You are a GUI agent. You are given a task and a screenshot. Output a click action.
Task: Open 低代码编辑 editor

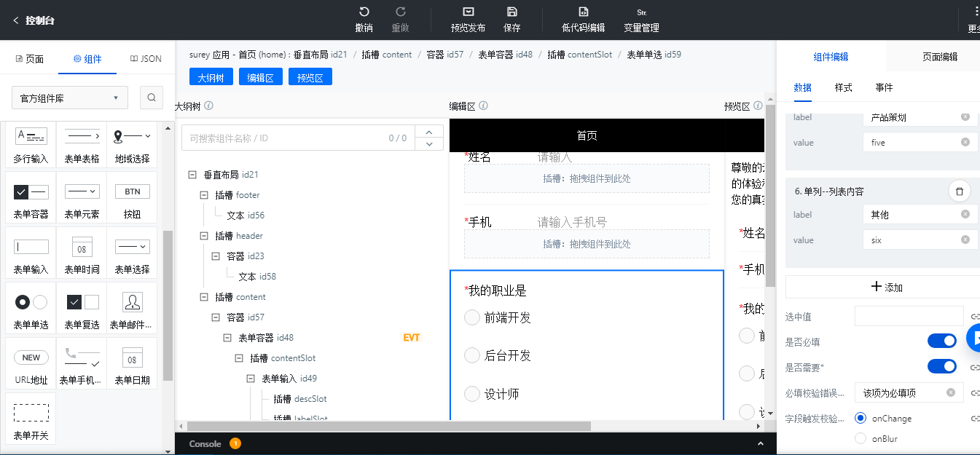point(583,20)
